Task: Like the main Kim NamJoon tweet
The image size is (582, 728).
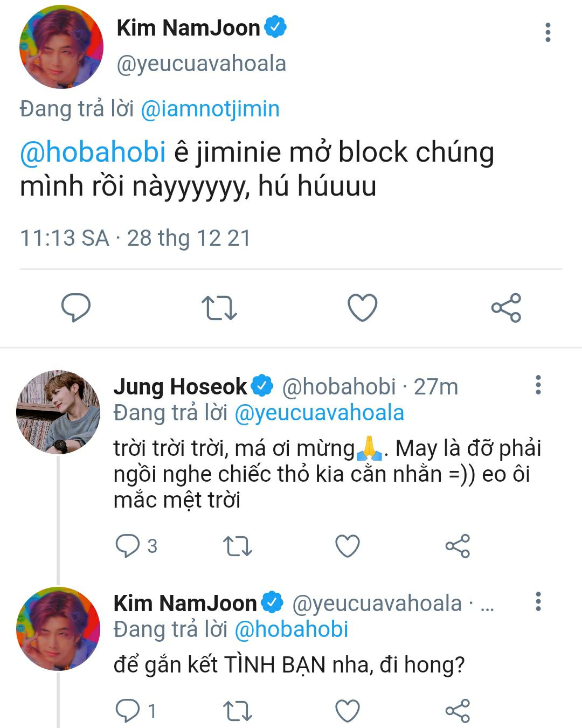Action: point(362,308)
